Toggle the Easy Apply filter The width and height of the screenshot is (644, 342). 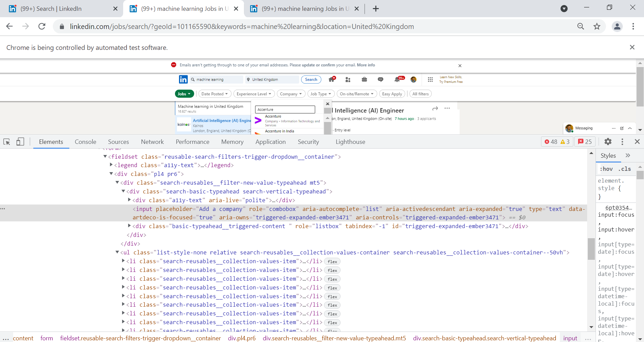tap(392, 94)
